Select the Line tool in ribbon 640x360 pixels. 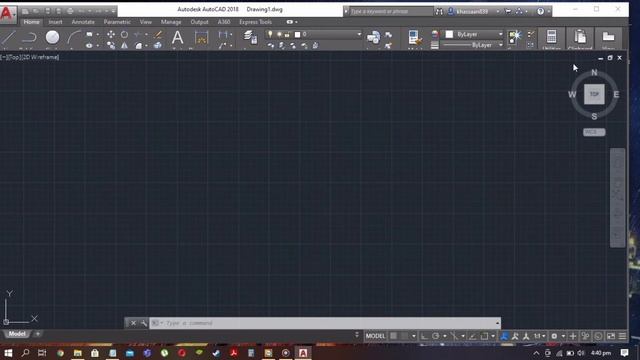7,38
